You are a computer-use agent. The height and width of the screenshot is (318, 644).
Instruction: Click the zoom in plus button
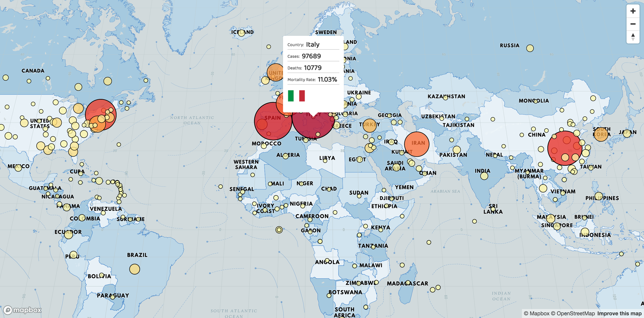pos(633,11)
